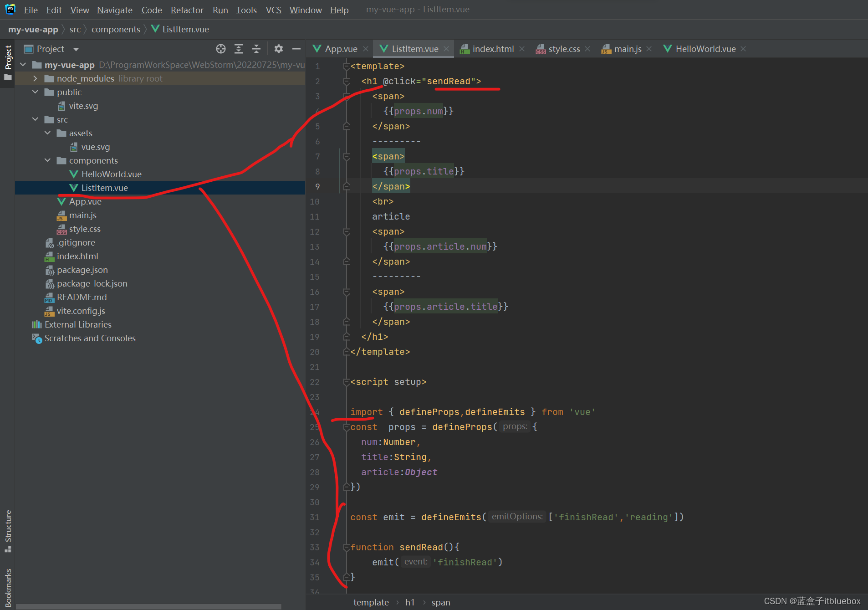This screenshot has height=610, width=868.
Task: Open the Tools menu
Action: coord(246,10)
